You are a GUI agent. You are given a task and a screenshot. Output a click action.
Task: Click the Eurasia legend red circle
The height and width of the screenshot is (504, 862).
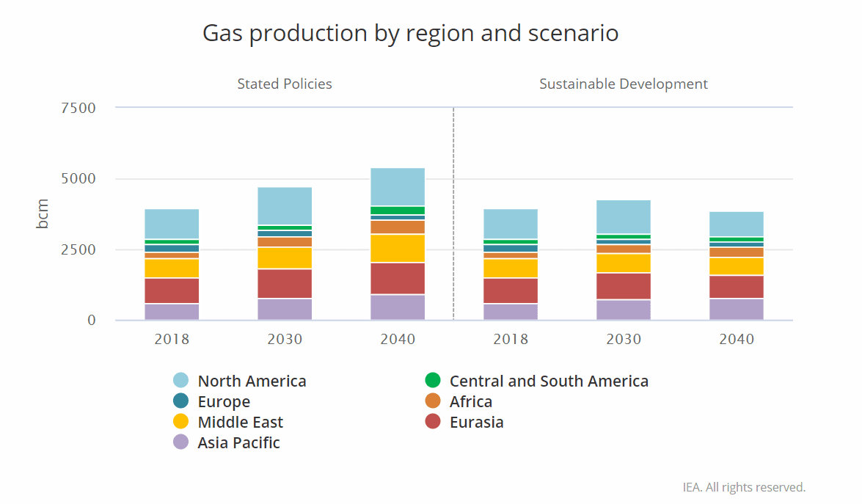click(x=433, y=422)
